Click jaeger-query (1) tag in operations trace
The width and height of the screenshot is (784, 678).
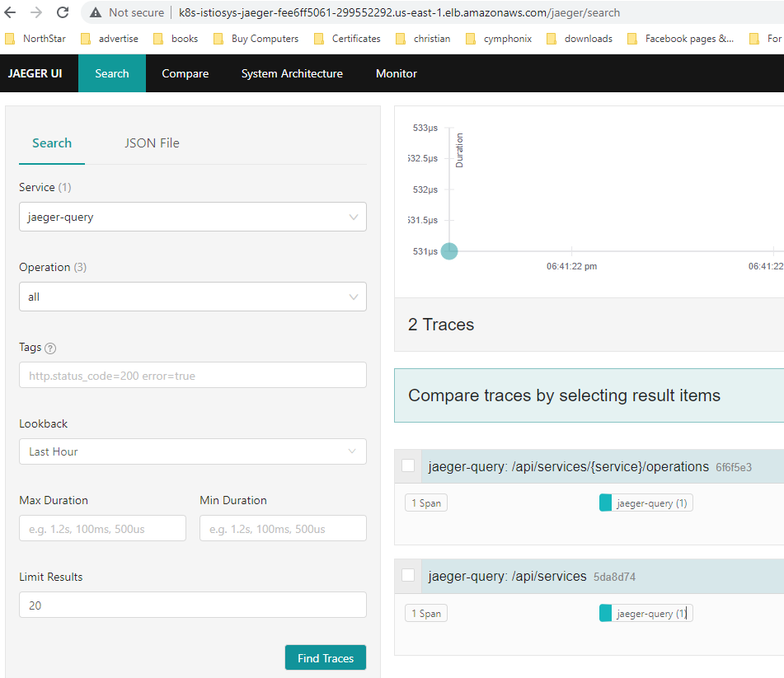(646, 503)
